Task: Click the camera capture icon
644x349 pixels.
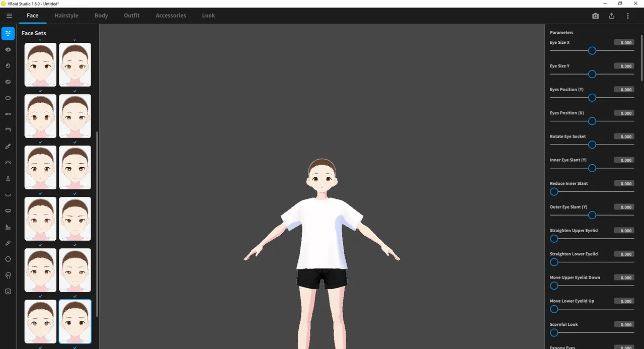Action: [596, 16]
